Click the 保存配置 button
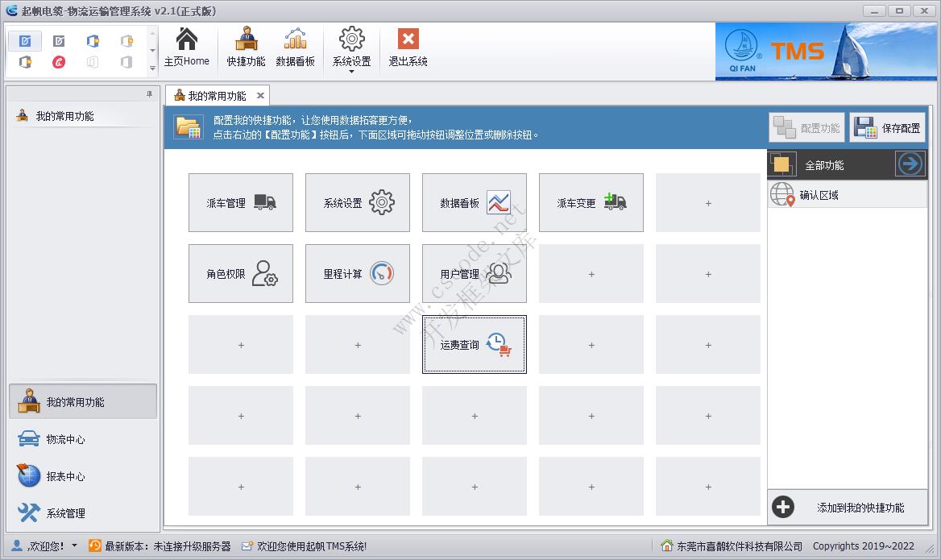The image size is (941, 560). click(887, 128)
